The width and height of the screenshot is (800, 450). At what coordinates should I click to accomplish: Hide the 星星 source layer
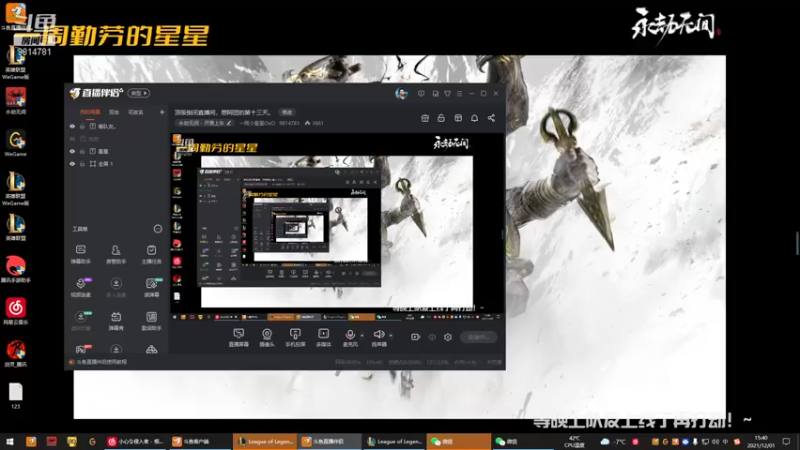click(x=72, y=152)
